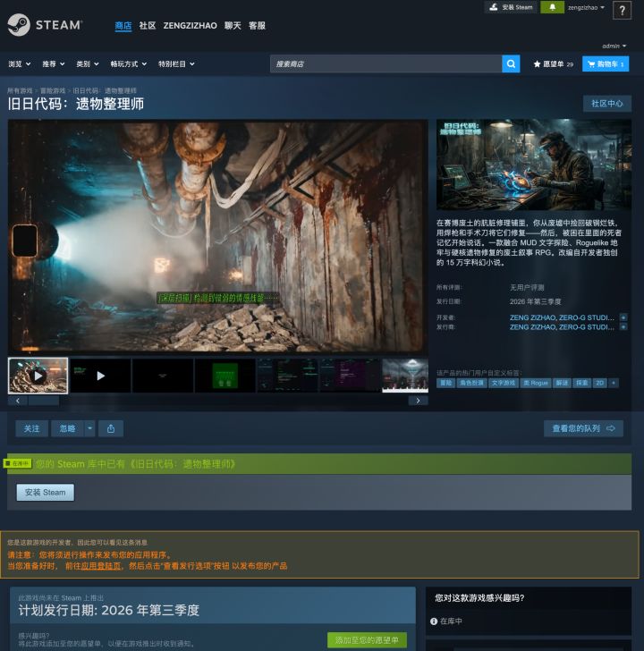Expand the 特别栏目 menu
This screenshot has height=651, width=644.
click(176, 64)
